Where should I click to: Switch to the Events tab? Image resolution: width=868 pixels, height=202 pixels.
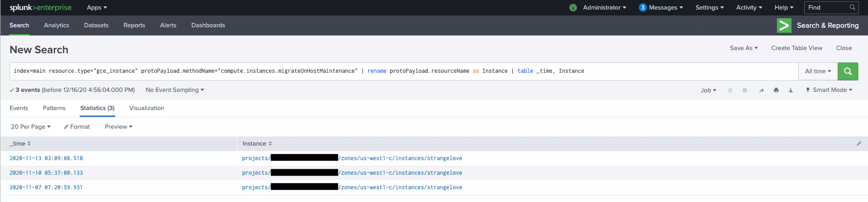click(19, 108)
